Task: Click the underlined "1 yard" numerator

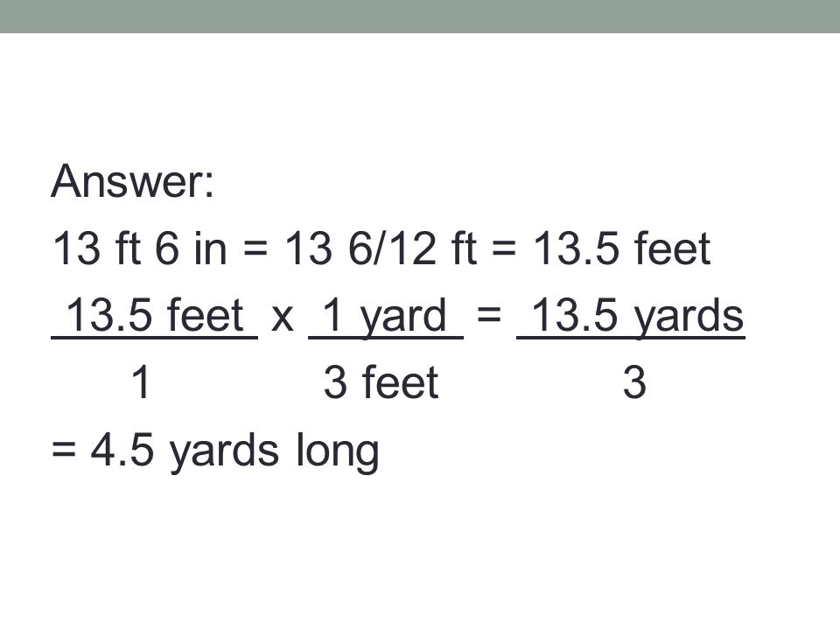Action: tap(385, 316)
